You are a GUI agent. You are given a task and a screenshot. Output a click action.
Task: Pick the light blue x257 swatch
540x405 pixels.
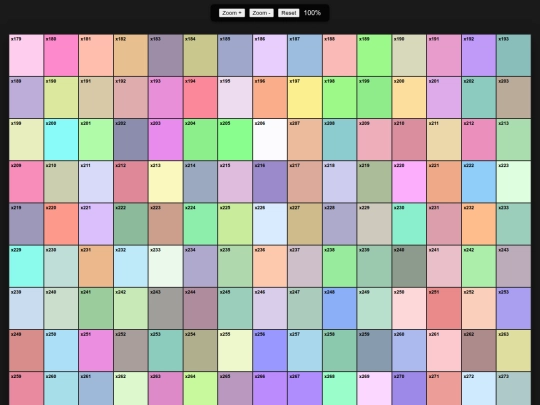(x=305, y=351)
